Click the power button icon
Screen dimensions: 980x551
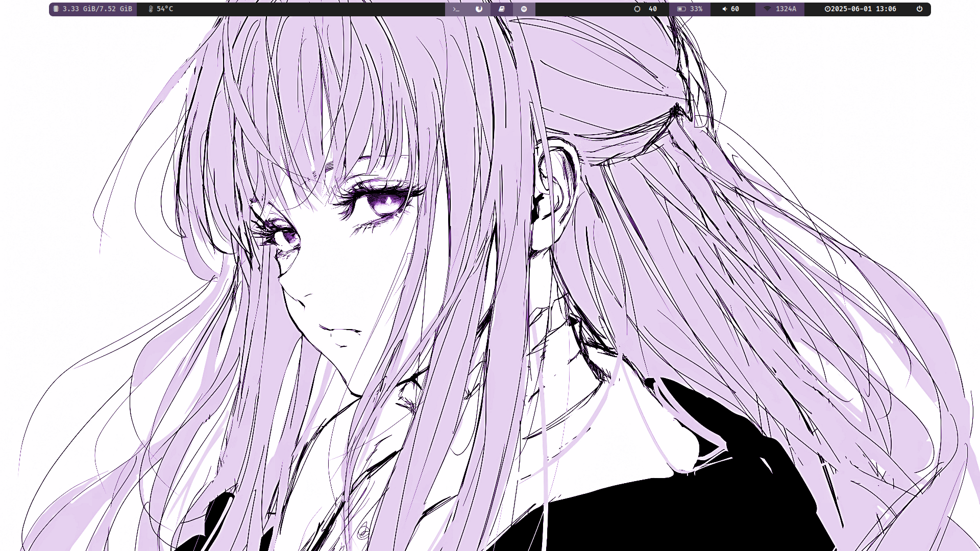point(919,9)
